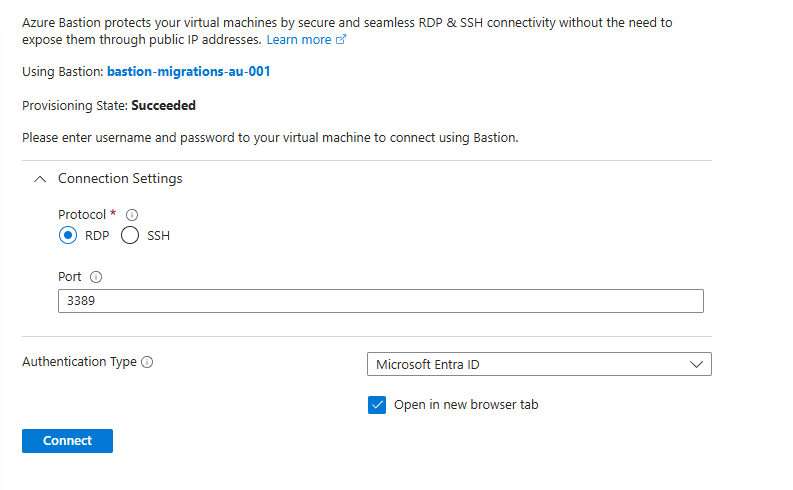
Task: Untick the Open in new browser tab checkbox
Action: pyautogui.click(x=377, y=405)
